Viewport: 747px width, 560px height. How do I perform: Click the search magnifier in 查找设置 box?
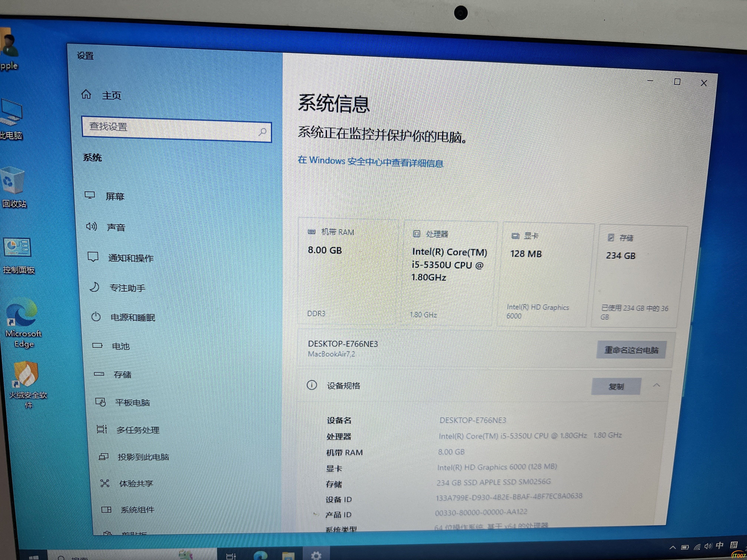pos(262,132)
